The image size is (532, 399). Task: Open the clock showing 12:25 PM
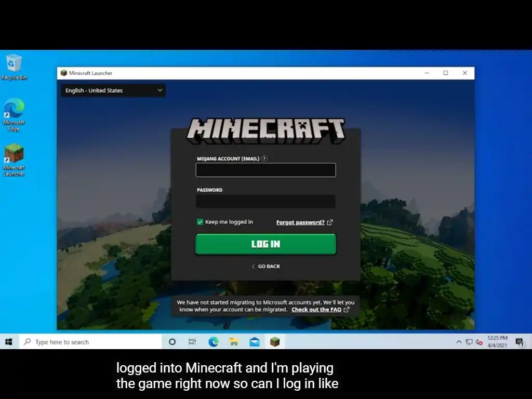(x=497, y=342)
